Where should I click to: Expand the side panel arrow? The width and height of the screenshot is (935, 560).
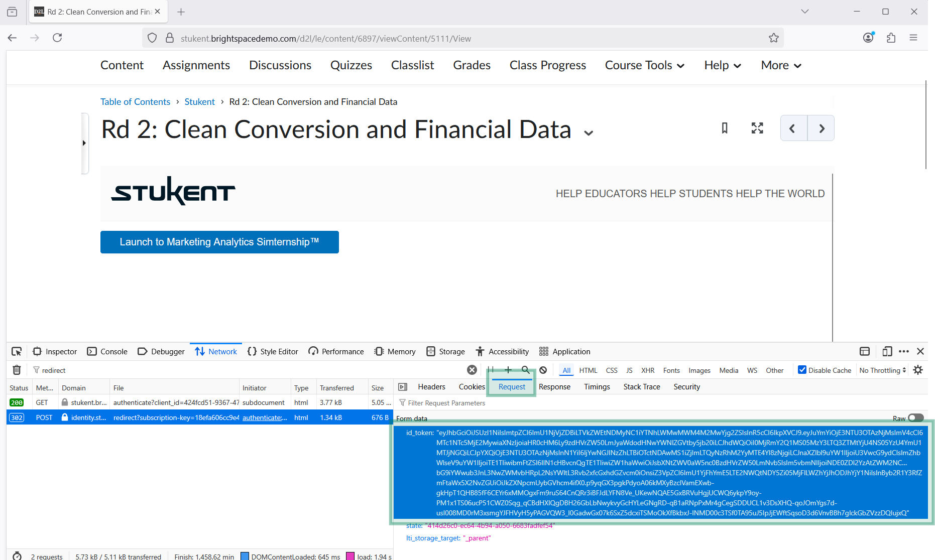(x=84, y=143)
